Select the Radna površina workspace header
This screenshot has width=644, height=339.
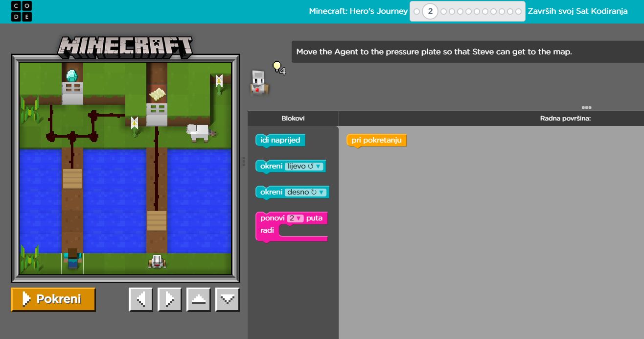coord(565,118)
